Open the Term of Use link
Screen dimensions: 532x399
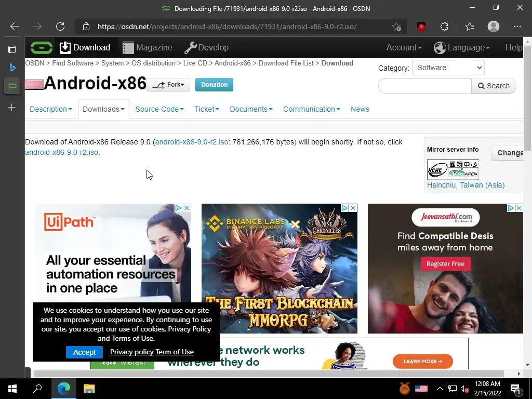175,352
